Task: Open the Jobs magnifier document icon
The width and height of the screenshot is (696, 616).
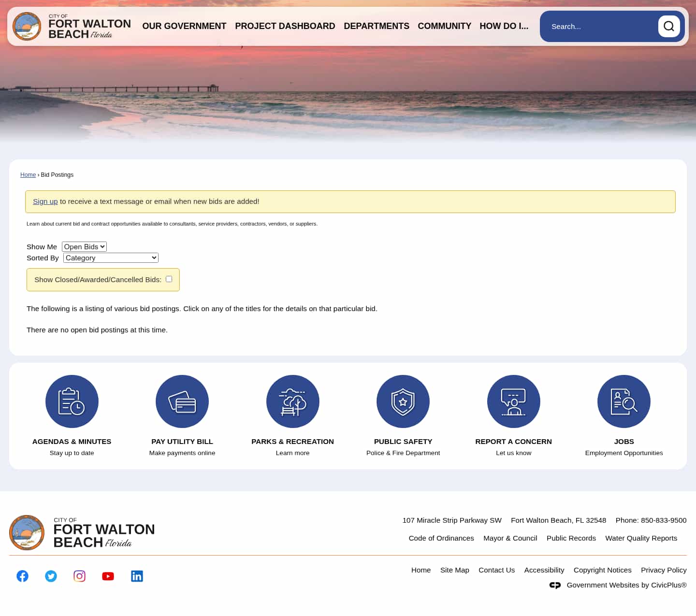Action: pos(623,401)
